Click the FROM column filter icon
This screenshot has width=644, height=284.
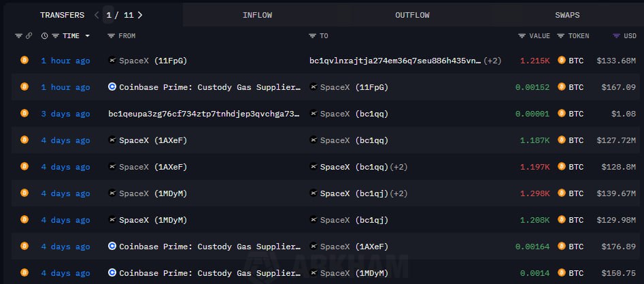pos(112,36)
